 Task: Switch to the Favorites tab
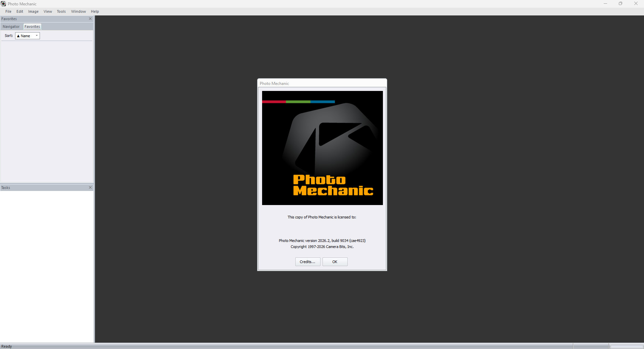point(32,27)
